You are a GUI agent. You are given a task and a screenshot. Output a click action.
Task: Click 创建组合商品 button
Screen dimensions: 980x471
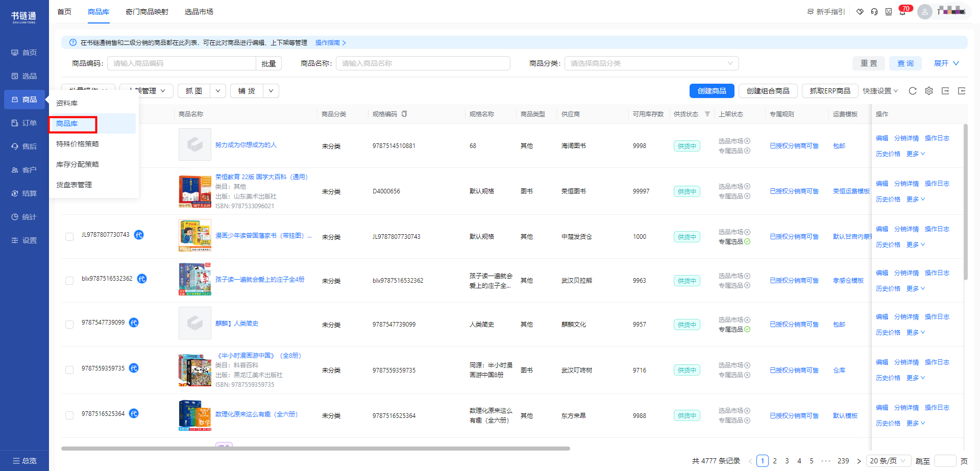tap(768, 91)
